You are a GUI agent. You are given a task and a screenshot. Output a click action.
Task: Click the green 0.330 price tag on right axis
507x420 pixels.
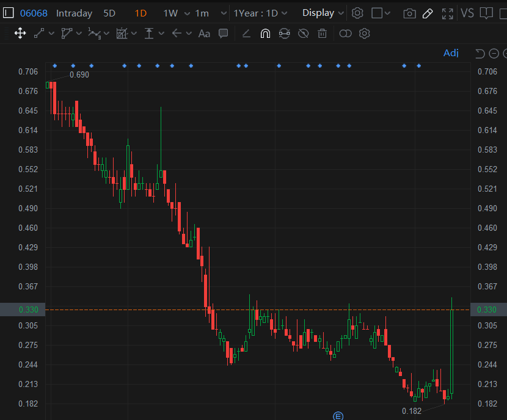(x=489, y=310)
